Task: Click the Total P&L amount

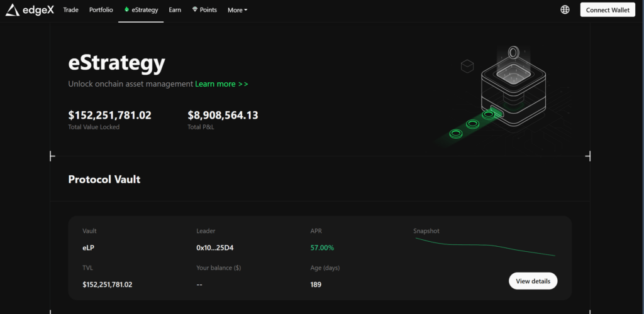Action: (223, 116)
